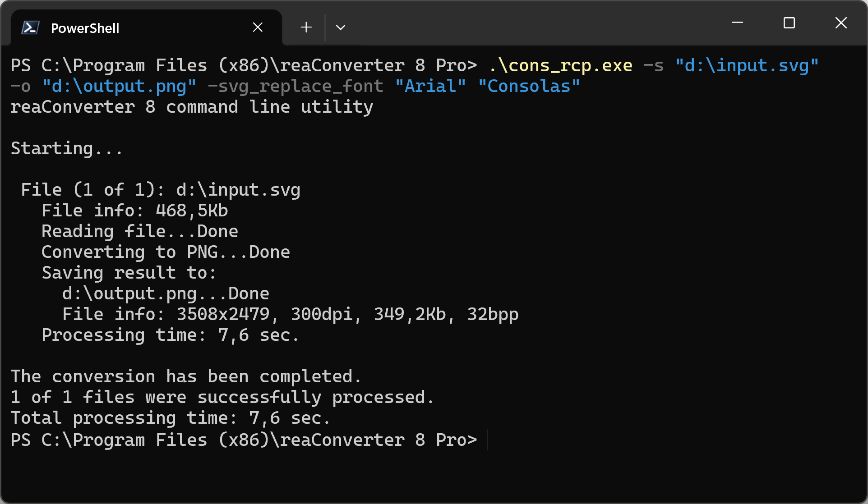Close the PowerShell tab
The height and width of the screenshot is (504, 868).
point(258,27)
